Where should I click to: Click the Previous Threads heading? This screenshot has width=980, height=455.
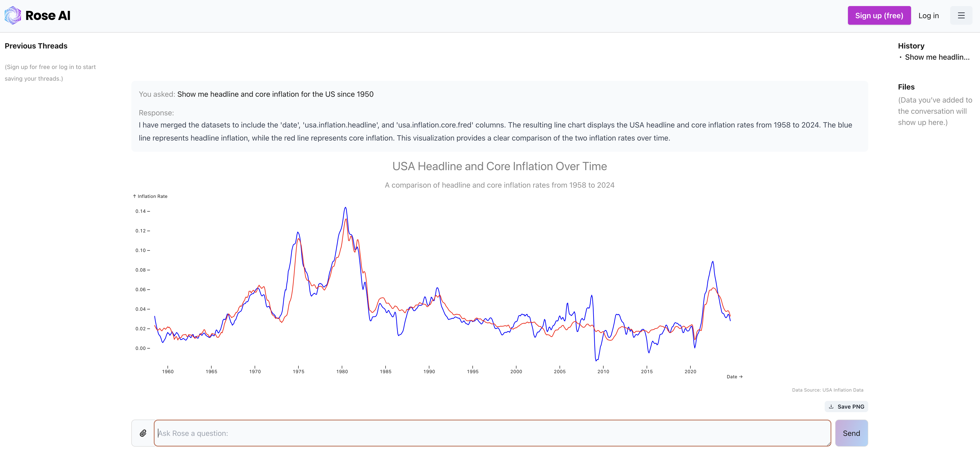coord(36,46)
